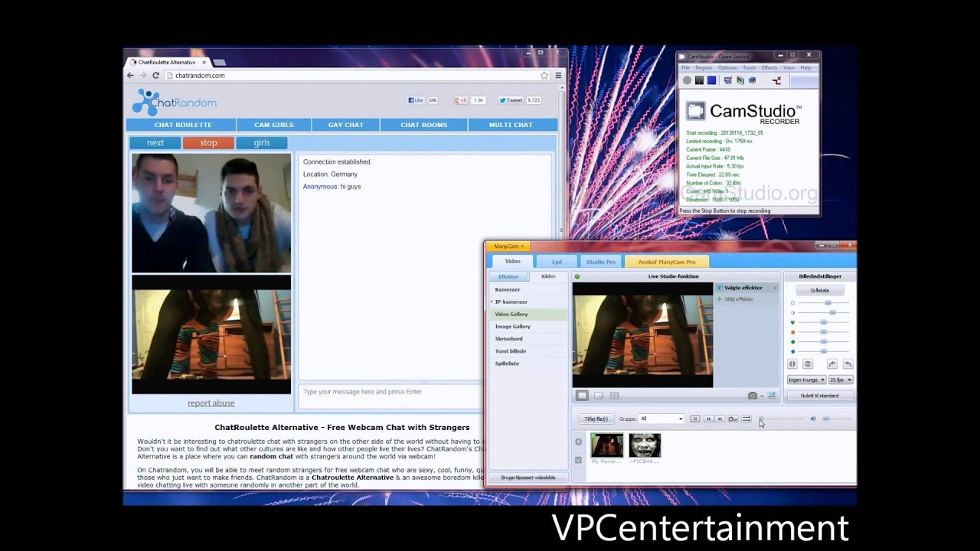
Task: Select single-view layout in ManyCam
Action: (x=582, y=396)
